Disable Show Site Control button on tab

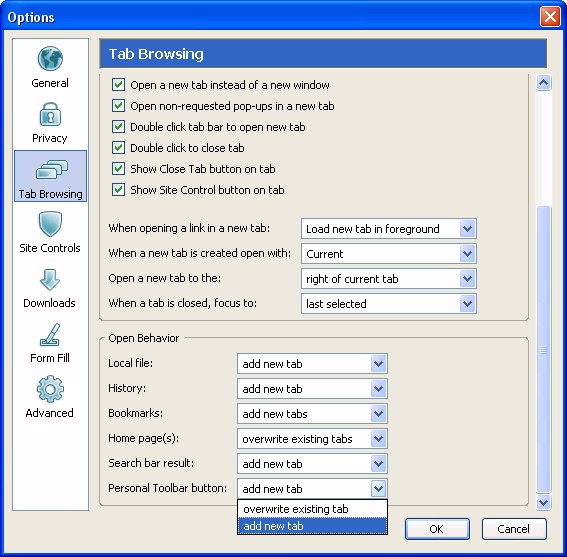pyautogui.click(x=118, y=190)
